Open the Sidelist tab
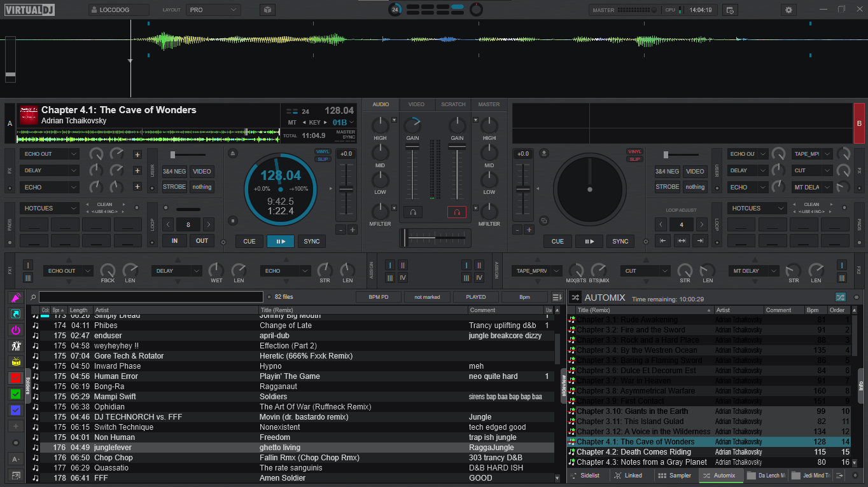Viewport: 868px width, 487px height. pyautogui.click(x=588, y=476)
